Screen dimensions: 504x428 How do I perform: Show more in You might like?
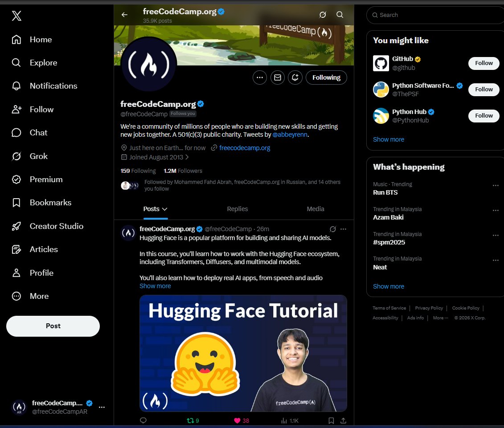[x=388, y=139]
